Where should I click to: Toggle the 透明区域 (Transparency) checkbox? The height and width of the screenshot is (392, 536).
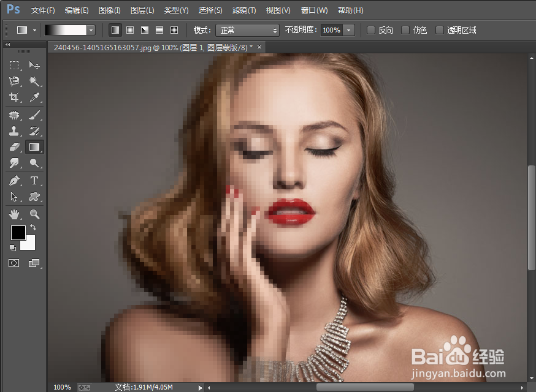click(439, 30)
